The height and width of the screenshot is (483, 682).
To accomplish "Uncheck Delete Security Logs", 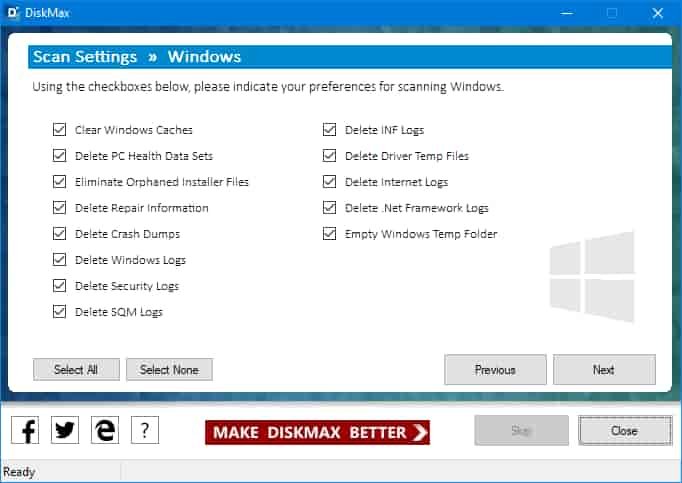I will tap(59, 286).
